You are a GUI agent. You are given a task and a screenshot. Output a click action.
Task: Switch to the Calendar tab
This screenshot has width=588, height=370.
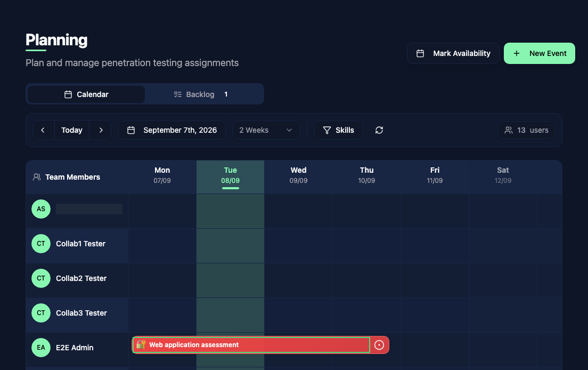[x=86, y=94]
